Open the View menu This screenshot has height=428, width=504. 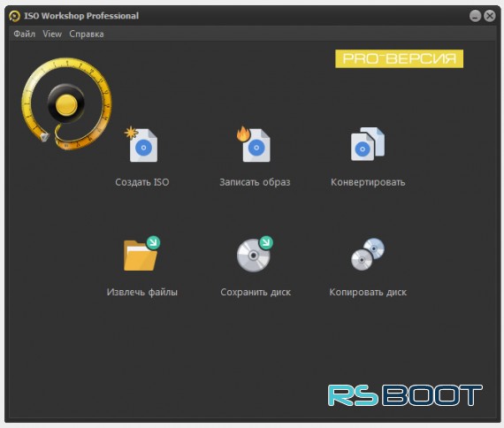tap(52, 34)
